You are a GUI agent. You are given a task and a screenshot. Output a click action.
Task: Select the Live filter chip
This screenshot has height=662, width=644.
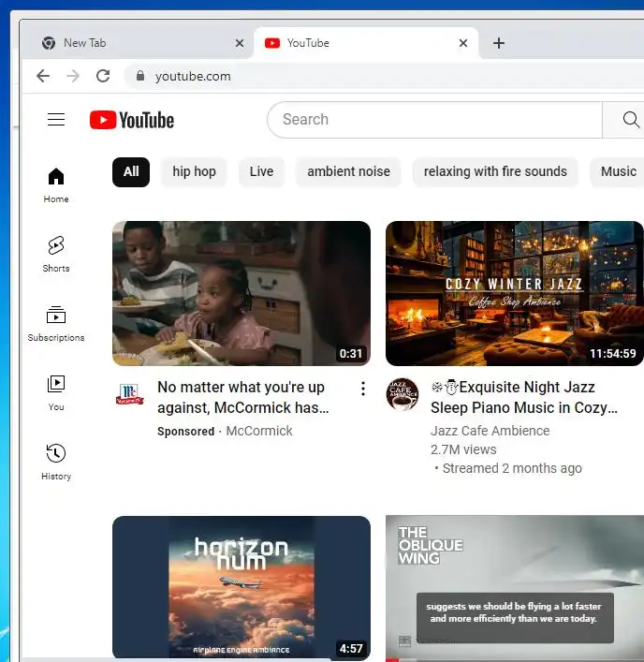coord(262,172)
